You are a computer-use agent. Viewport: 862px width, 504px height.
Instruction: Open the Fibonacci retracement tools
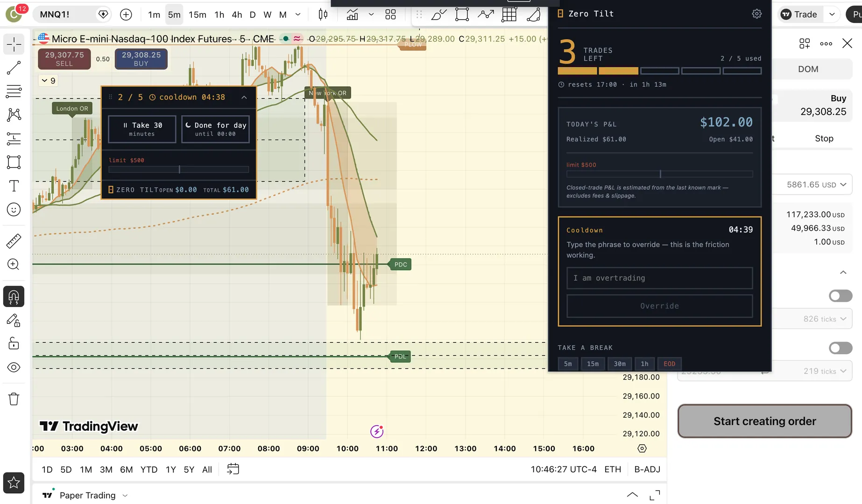14,91
